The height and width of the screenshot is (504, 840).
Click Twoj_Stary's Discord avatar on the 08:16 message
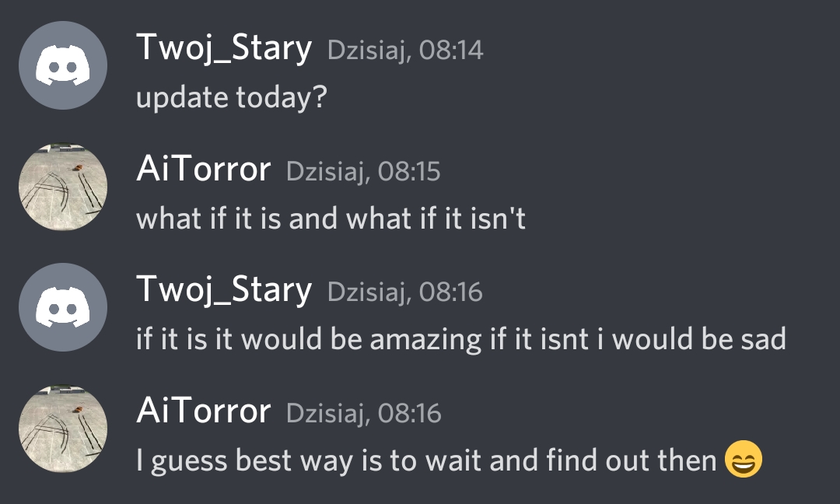pyautogui.click(x=63, y=307)
